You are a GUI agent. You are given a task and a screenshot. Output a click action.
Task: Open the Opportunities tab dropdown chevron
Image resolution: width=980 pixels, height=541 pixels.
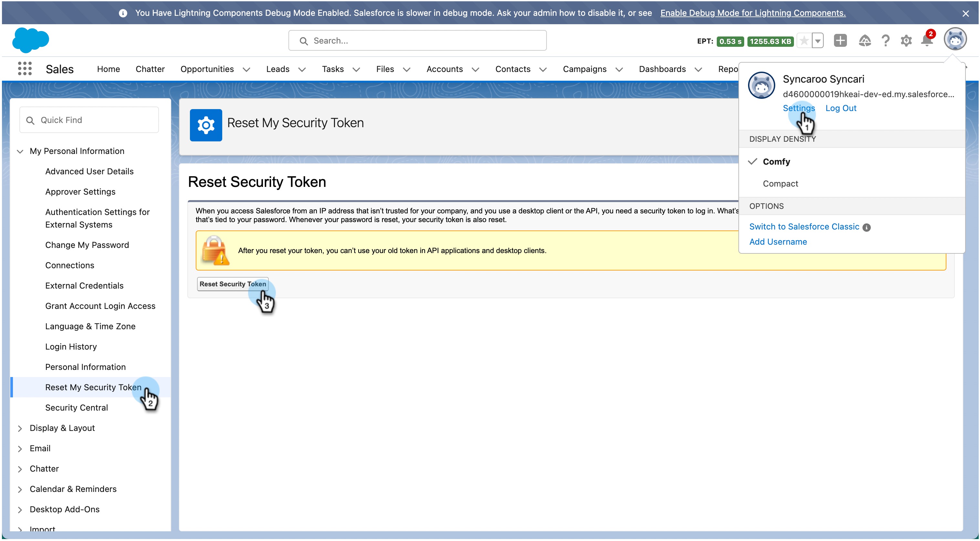click(x=246, y=70)
